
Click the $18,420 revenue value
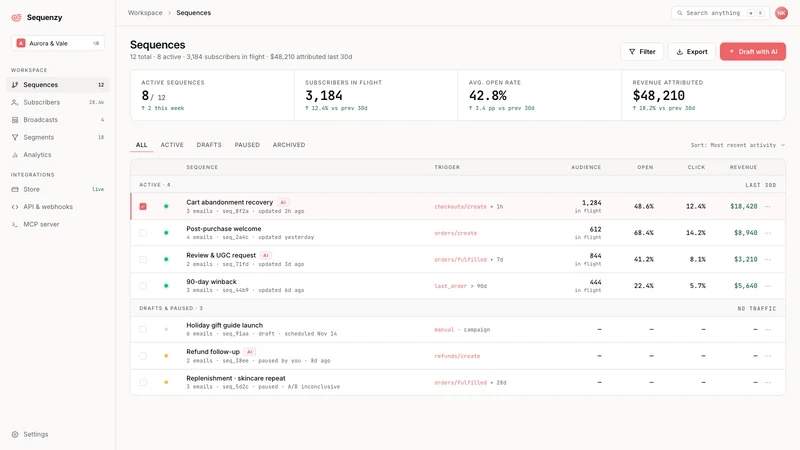pos(744,207)
